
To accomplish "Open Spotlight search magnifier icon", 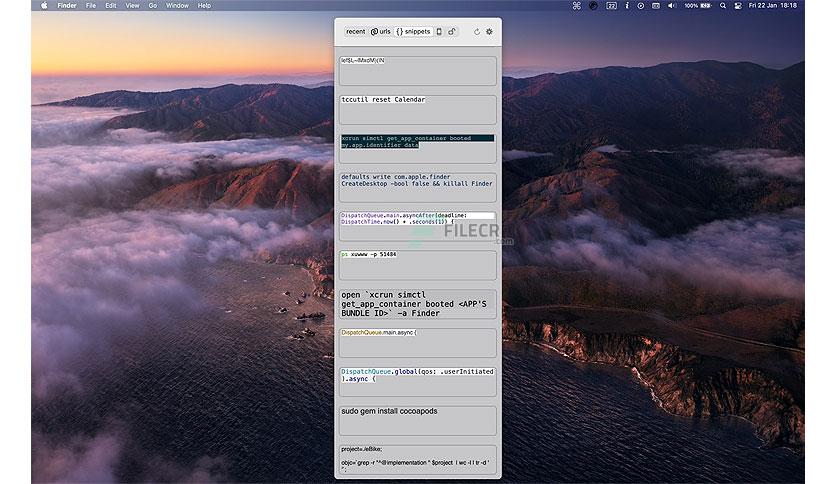I will [722, 5].
